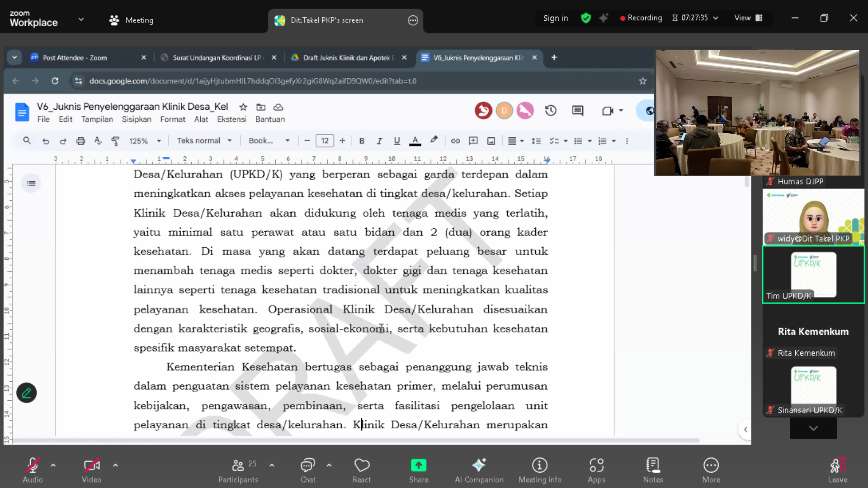This screenshot has height=488, width=868.
Task: Open the bulleted list dropdown arrow
Action: click(x=590, y=141)
